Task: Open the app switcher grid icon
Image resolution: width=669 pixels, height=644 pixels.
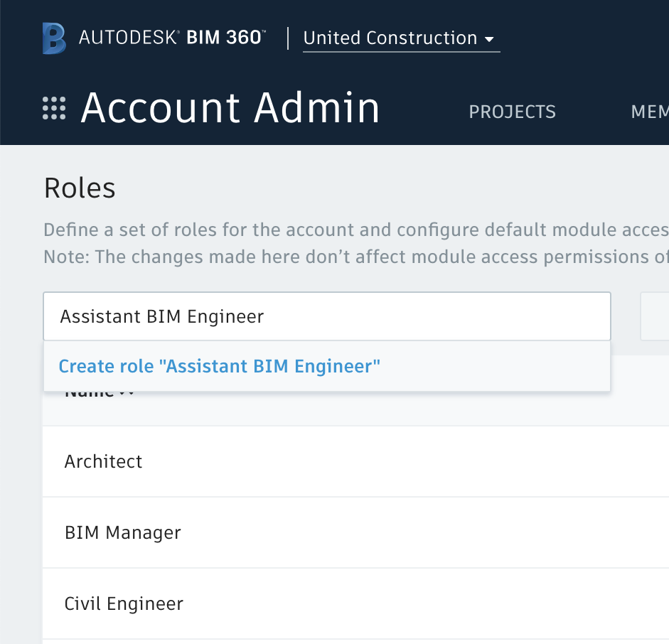Action: (55, 108)
